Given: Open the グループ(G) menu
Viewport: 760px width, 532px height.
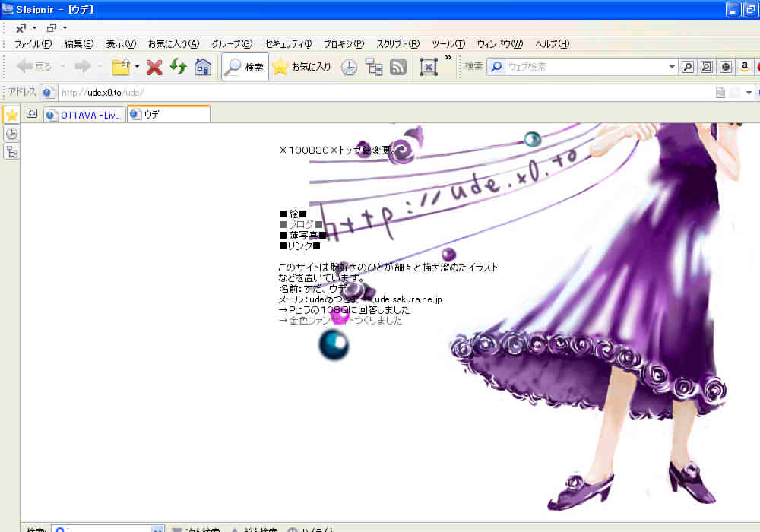Looking at the screenshot, I should (232, 44).
